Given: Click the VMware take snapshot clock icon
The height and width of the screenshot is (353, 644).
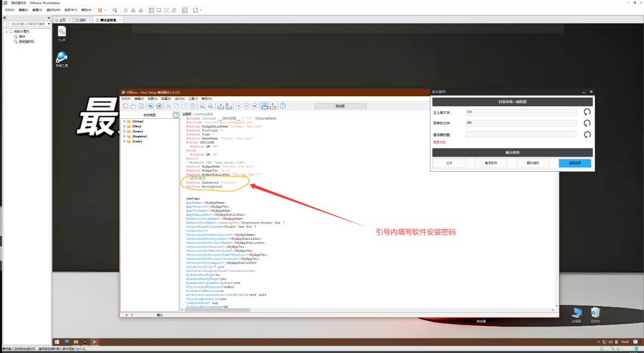Looking at the screenshot, I should [125, 10].
